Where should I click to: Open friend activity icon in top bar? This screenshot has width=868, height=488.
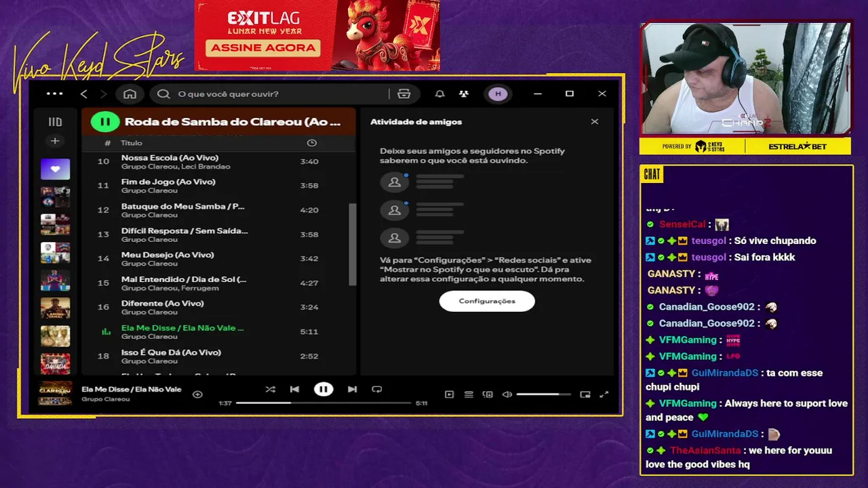point(464,94)
